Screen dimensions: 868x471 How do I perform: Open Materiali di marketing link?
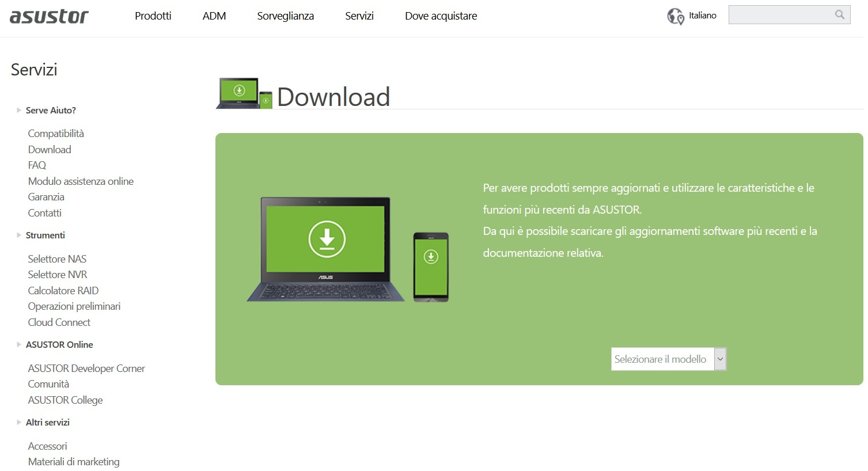tap(74, 462)
